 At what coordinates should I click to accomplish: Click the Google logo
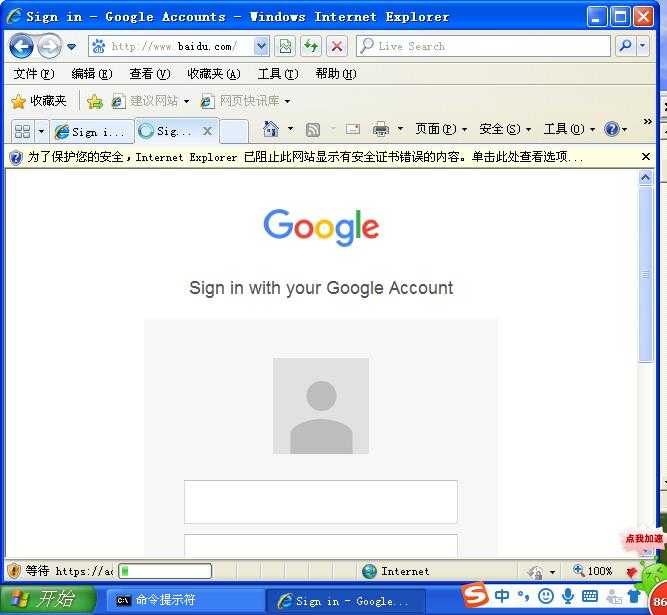tap(321, 227)
